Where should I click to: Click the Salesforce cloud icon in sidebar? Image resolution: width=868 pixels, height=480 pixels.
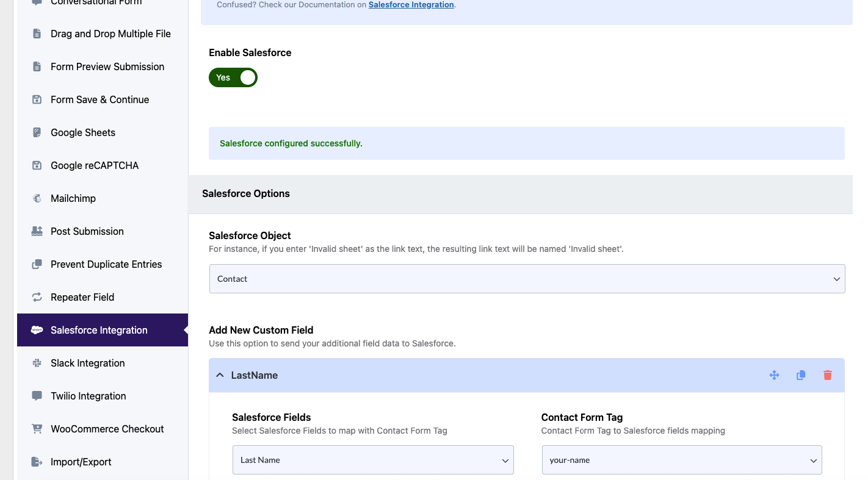click(37, 330)
